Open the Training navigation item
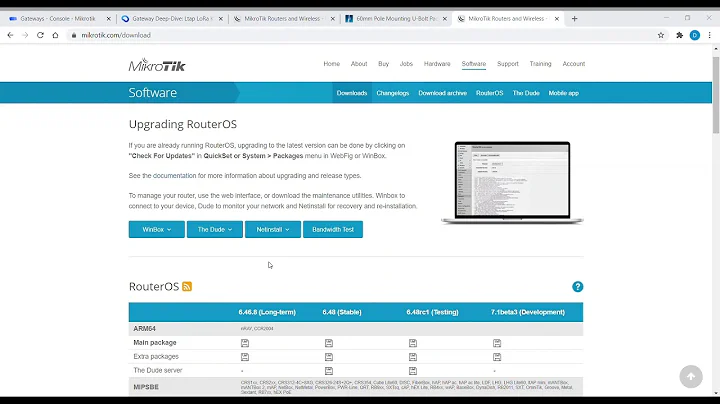Screen dimensions: 720x404 pyautogui.click(x=540, y=64)
